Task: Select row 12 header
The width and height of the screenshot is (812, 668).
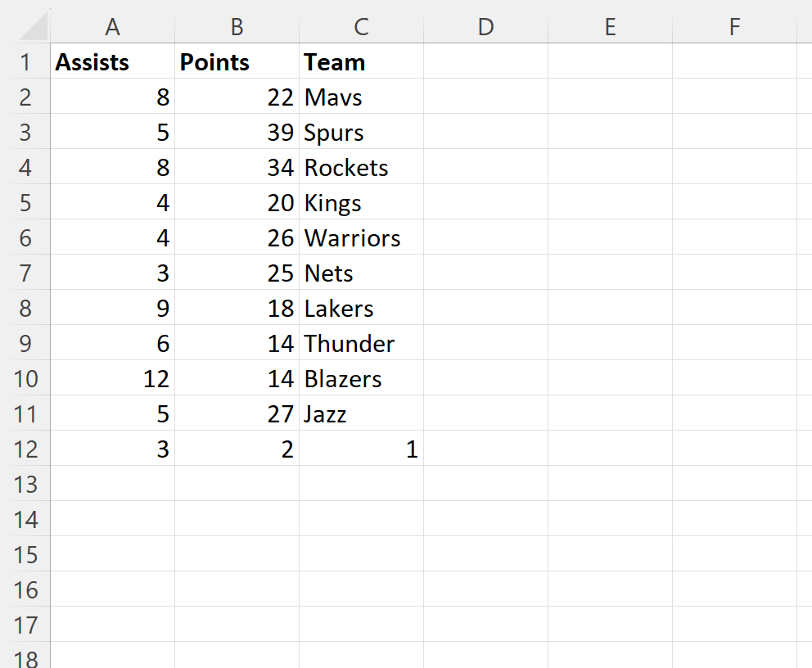Action: pyautogui.click(x=25, y=449)
